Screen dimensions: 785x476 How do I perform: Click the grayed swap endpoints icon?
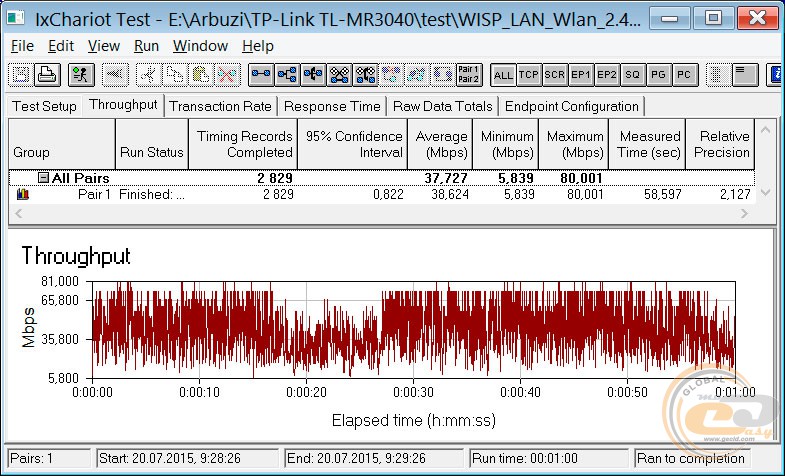click(443, 75)
